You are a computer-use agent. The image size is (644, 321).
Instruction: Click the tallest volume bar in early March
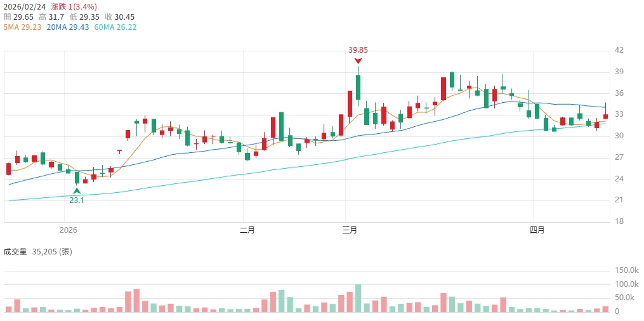(358, 298)
